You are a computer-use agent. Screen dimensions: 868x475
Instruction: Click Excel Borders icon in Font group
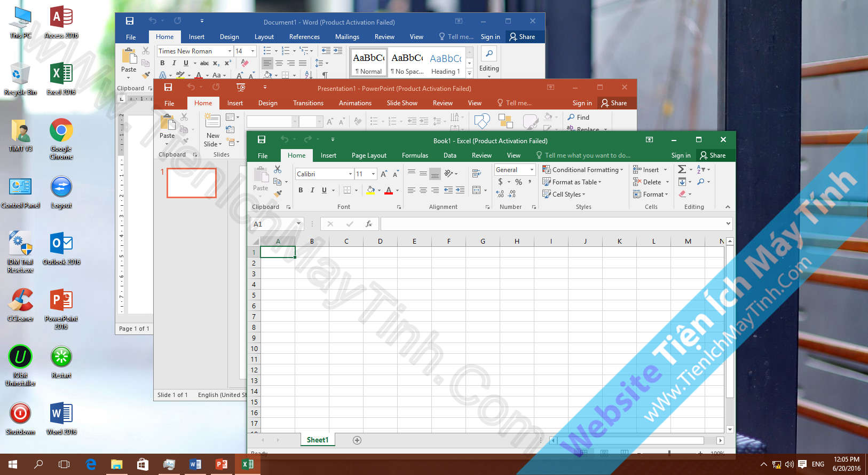coord(348,190)
